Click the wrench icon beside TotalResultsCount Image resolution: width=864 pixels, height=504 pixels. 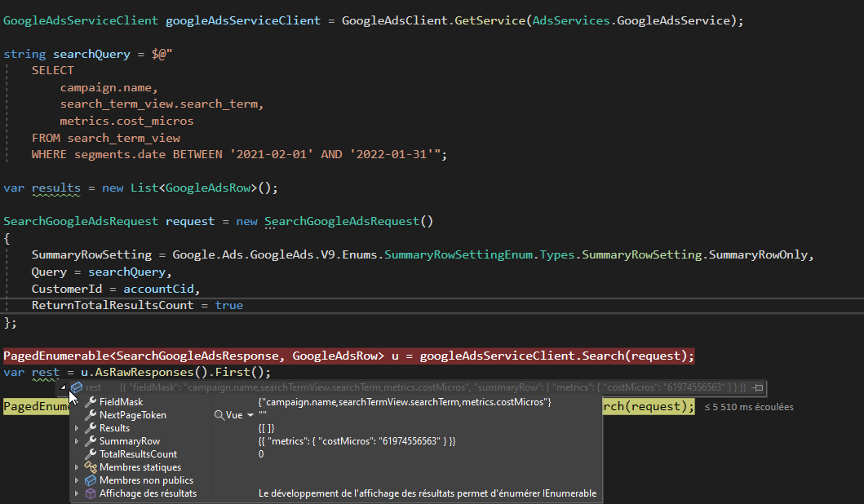pos(91,454)
